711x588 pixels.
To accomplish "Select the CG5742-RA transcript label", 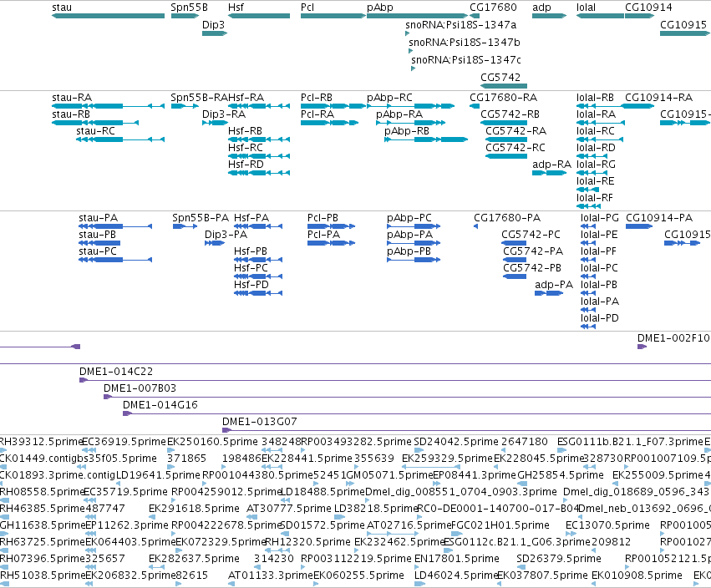I will point(516,131).
